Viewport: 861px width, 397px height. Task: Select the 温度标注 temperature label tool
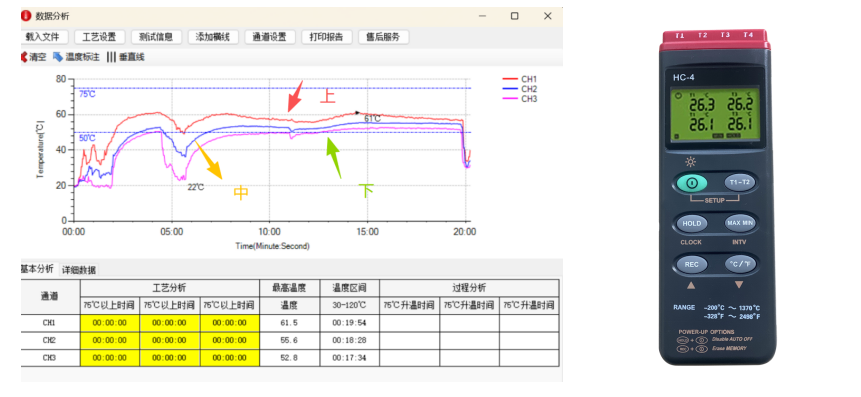(76, 57)
